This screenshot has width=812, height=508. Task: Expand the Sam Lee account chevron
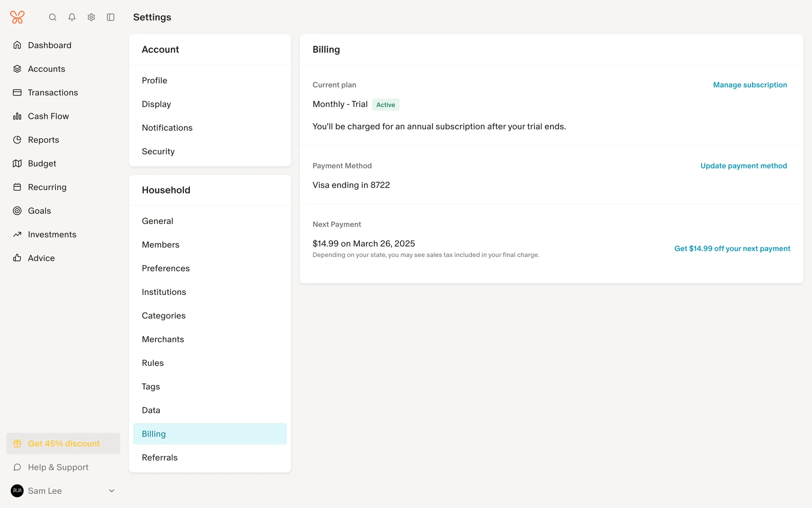(112, 491)
